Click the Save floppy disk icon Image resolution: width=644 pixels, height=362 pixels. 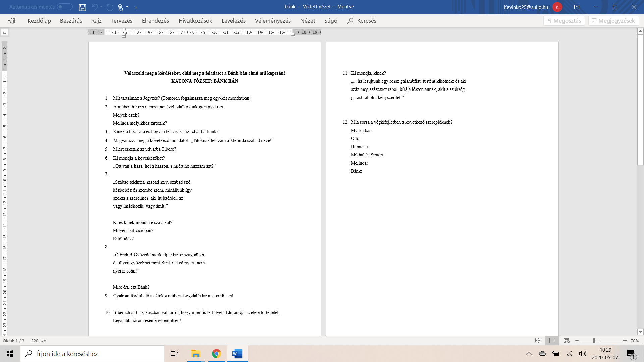coord(83,7)
